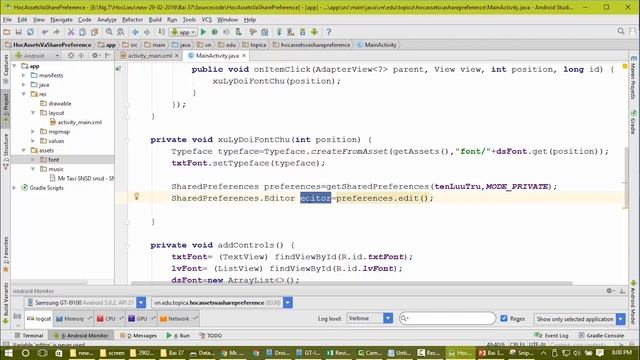Image resolution: width=640 pixels, height=360 pixels.
Task: Open the vn.edu.topica process dropdown
Action: [288, 302]
